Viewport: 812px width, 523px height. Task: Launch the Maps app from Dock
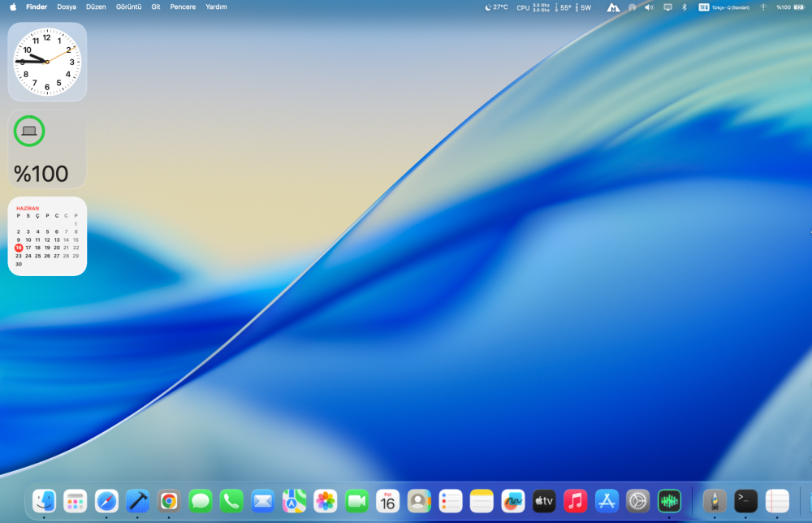point(294,501)
